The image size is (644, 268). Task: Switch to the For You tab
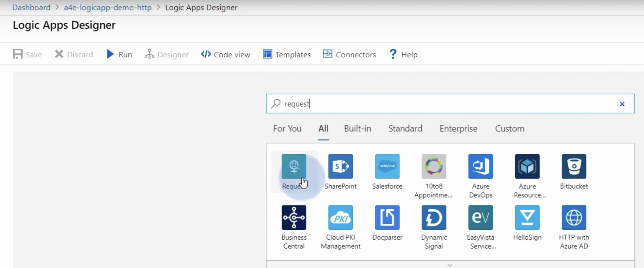coord(287,128)
